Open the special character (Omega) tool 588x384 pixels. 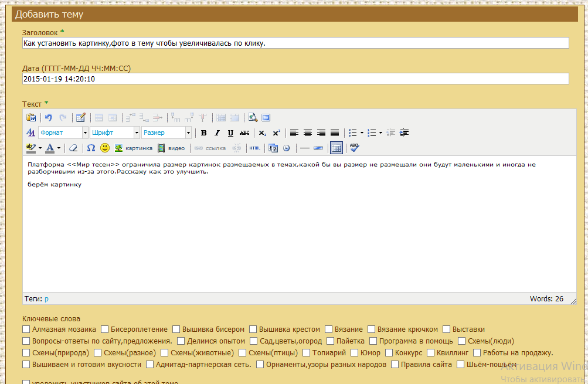pyautogui.click(x=91, y=148)
